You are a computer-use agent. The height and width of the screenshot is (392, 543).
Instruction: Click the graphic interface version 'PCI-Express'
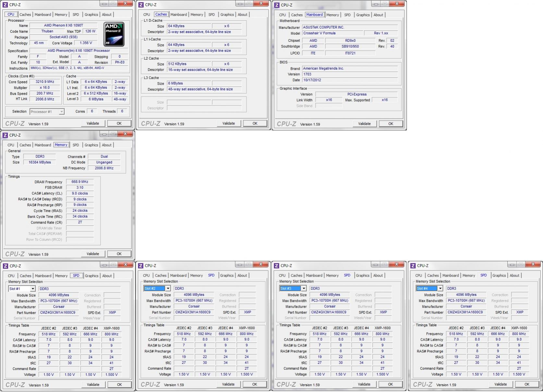357,94
